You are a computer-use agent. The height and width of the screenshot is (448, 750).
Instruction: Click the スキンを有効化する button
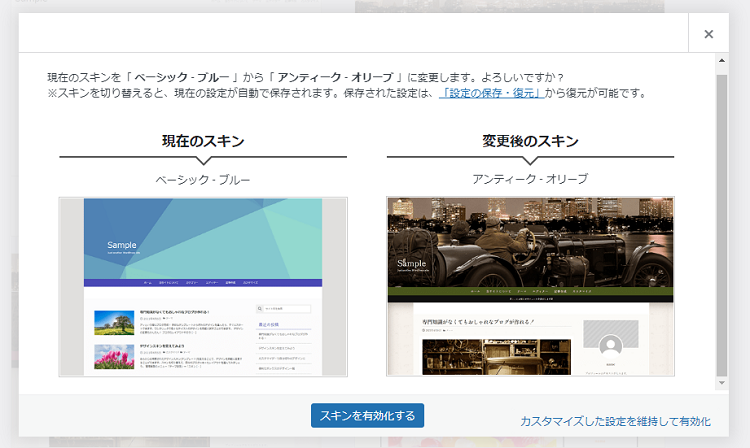(x=367, y=415)
